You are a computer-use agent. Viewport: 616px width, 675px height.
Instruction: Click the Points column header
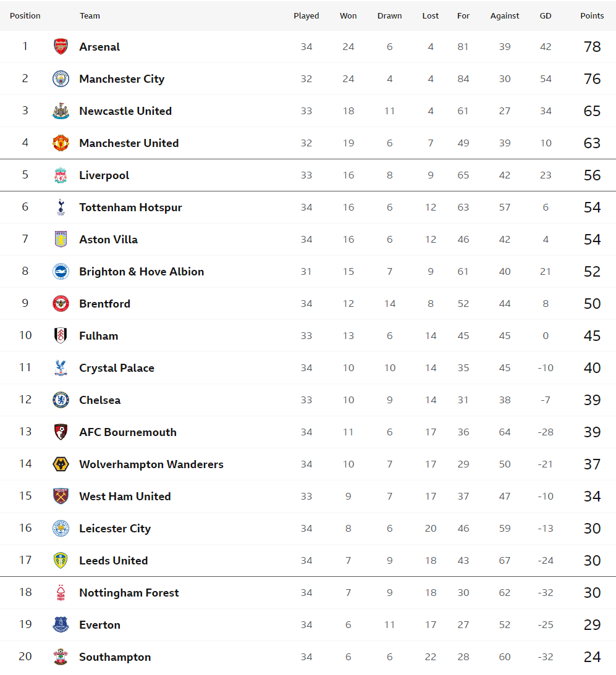click(x=592, y=16)
